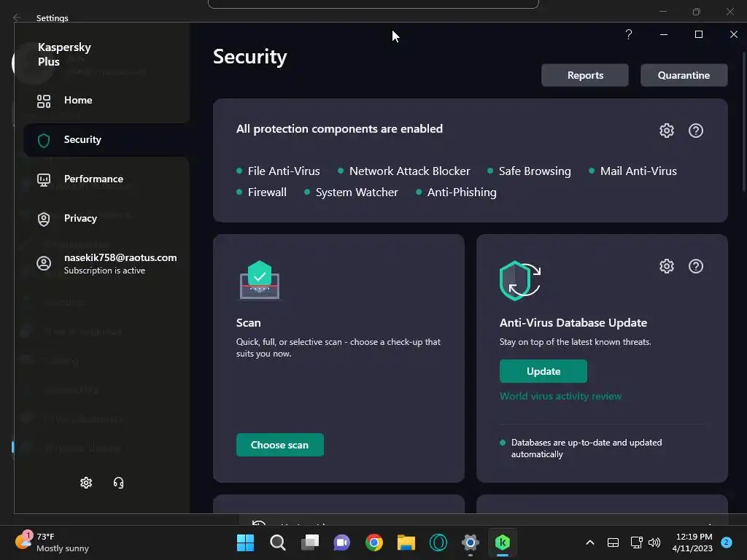This screenshot has height=560, width=747.
Task: Open Task View on taskbar
Action: pos(310,542)
